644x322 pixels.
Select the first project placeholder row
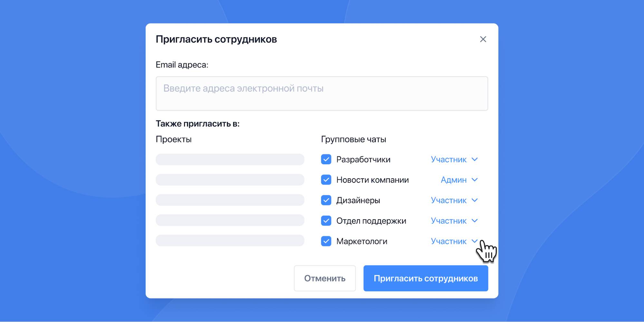tap(230, 159)
